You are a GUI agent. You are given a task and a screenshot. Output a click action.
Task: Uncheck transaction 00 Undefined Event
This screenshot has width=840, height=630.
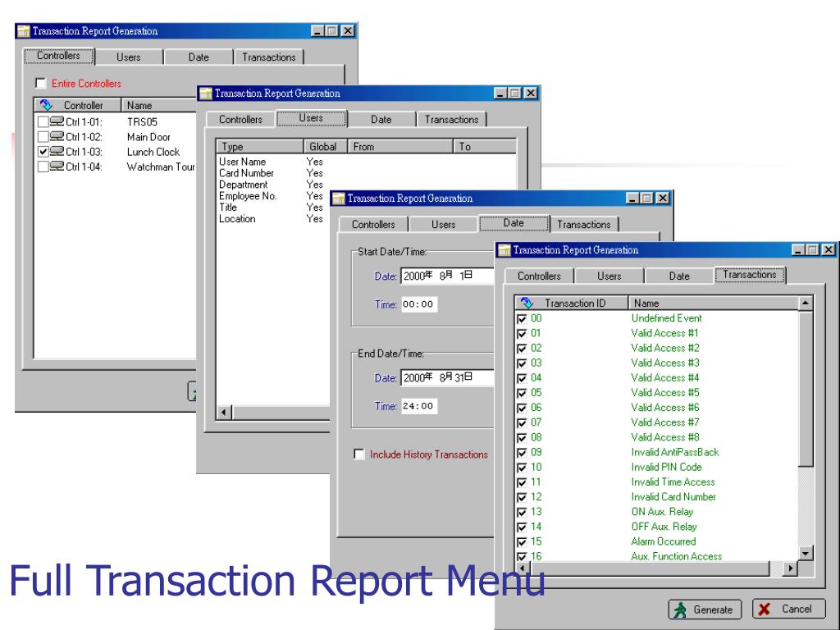tap(522, 319)
